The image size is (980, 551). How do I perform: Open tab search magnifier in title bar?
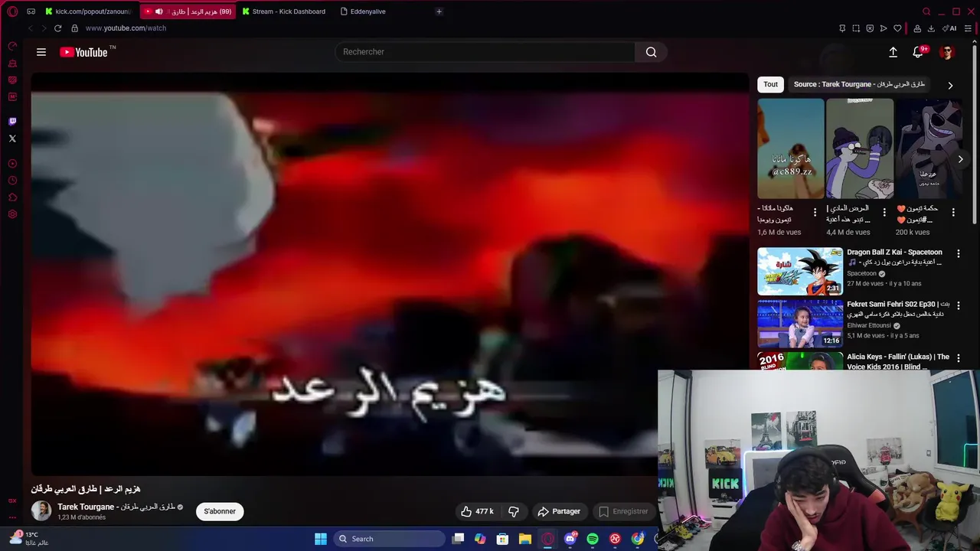click(926, 11)
